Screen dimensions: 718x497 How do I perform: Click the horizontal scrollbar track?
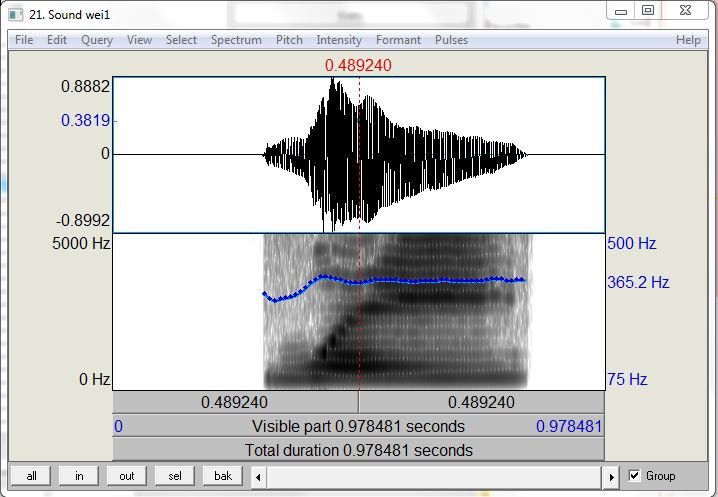(435, 477)
